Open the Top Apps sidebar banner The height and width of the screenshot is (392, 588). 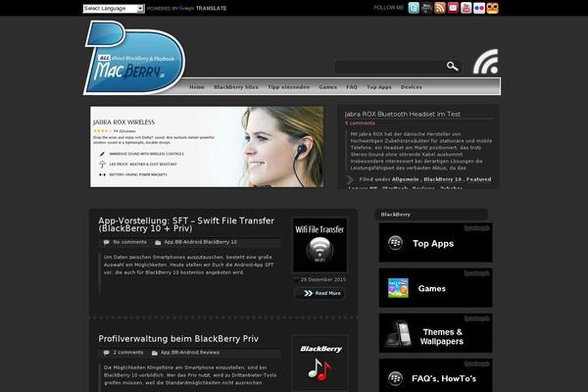click(x=435, y=243)
